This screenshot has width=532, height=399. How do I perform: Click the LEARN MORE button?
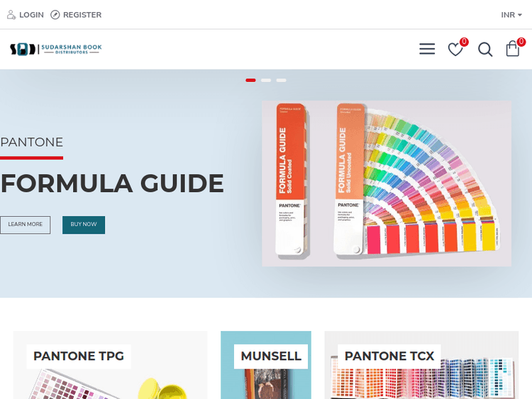point(25,225)
